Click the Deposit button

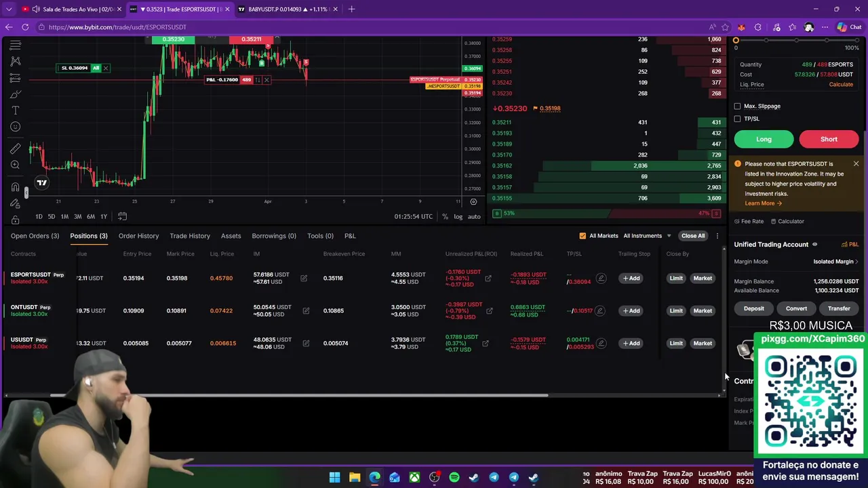click(753, 309)
